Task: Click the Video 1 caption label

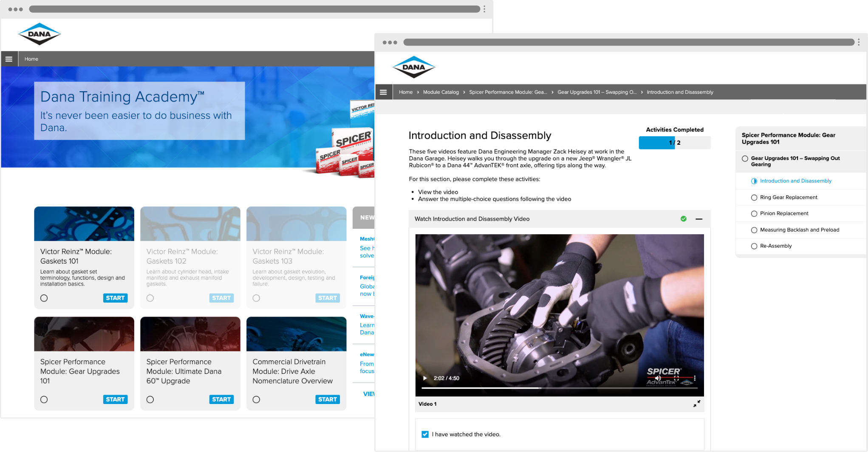Action: 427,404
